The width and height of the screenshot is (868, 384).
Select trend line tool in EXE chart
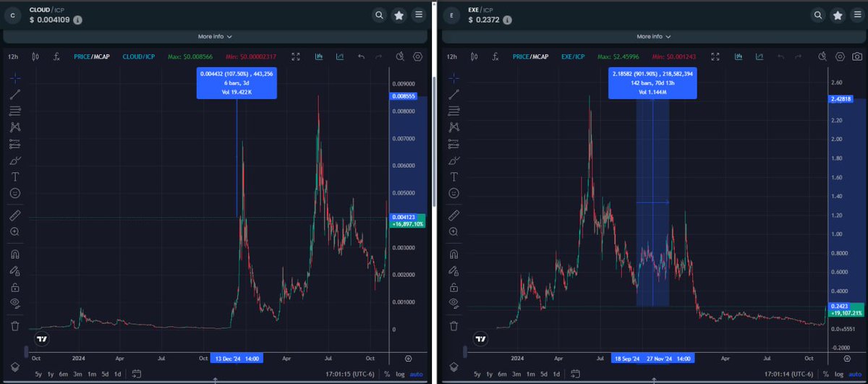[x=454, y=94]
